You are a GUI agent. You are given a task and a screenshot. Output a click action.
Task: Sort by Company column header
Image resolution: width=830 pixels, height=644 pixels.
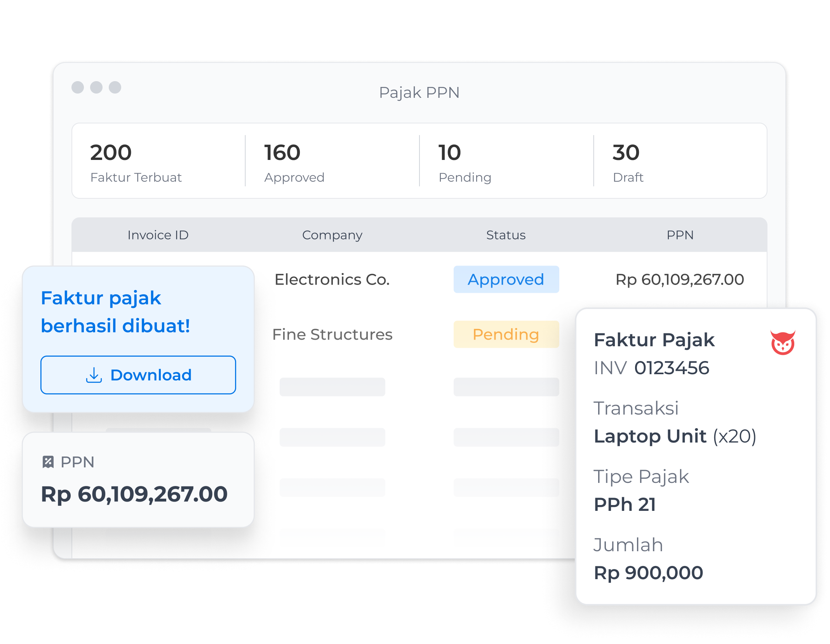(x=332, y=235)
